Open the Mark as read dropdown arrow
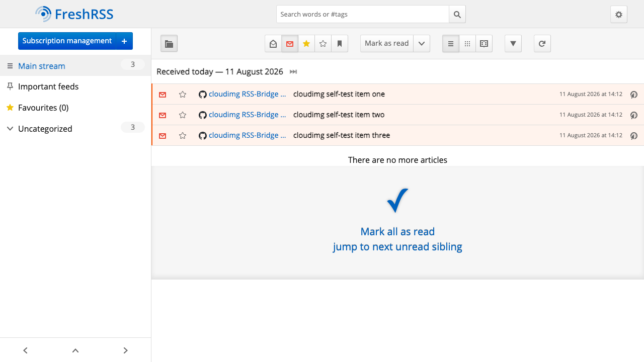 pos(422,44)
